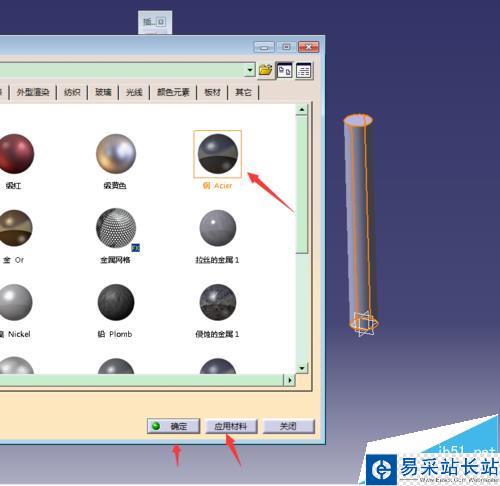
Task: Expand the library path dropdown
Action: point(249,70)
